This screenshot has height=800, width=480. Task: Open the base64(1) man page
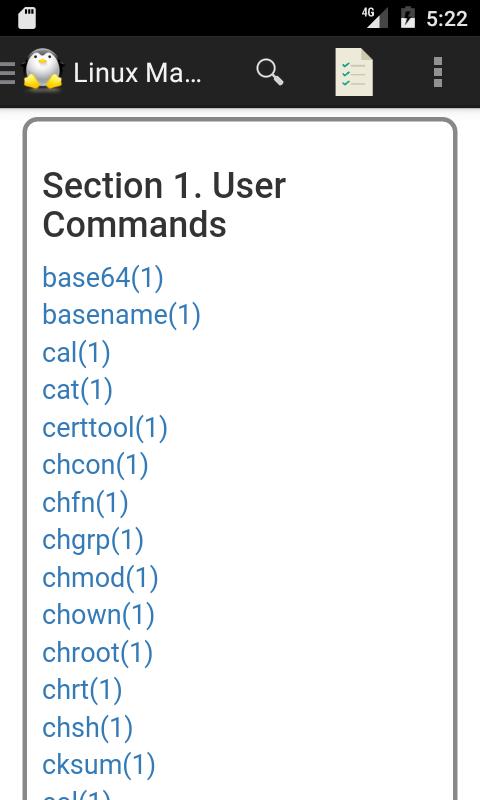click(103, 278)
